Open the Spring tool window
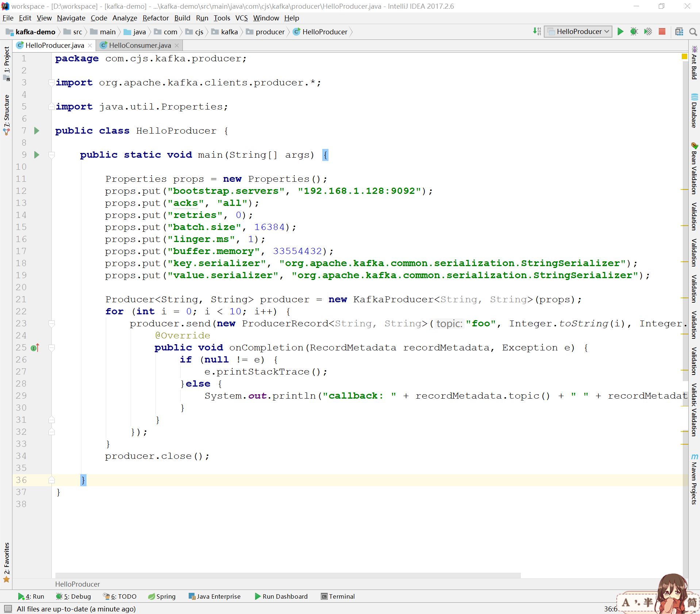Viewport: 700px width, 614px height. point(162,596)
